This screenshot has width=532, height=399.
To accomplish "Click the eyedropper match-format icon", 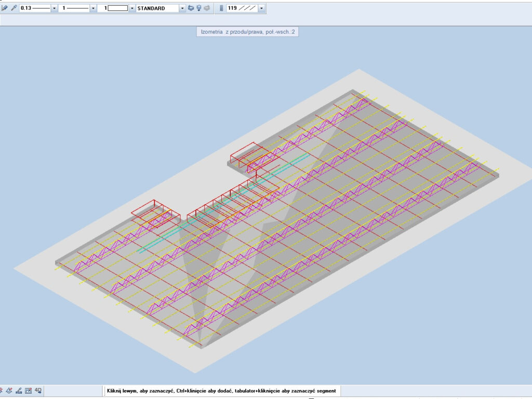I will [x=14, y=8].
